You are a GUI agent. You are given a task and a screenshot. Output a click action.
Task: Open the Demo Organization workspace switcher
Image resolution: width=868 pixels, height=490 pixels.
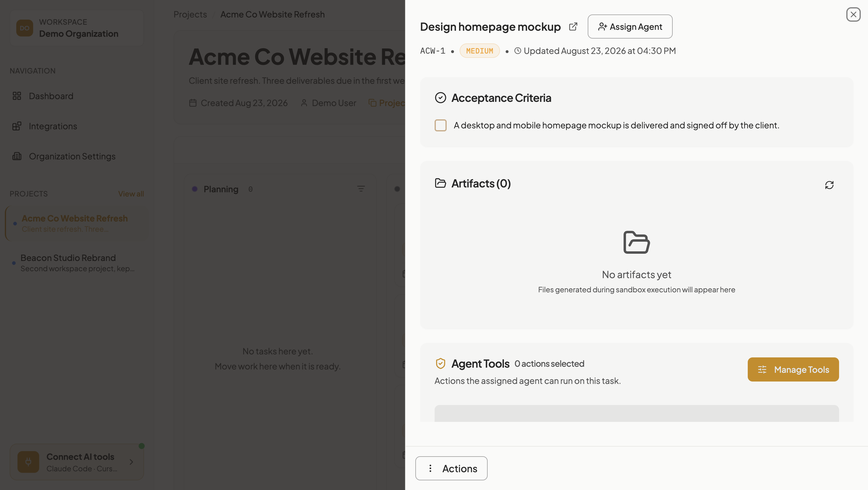[x=77, y=28]
